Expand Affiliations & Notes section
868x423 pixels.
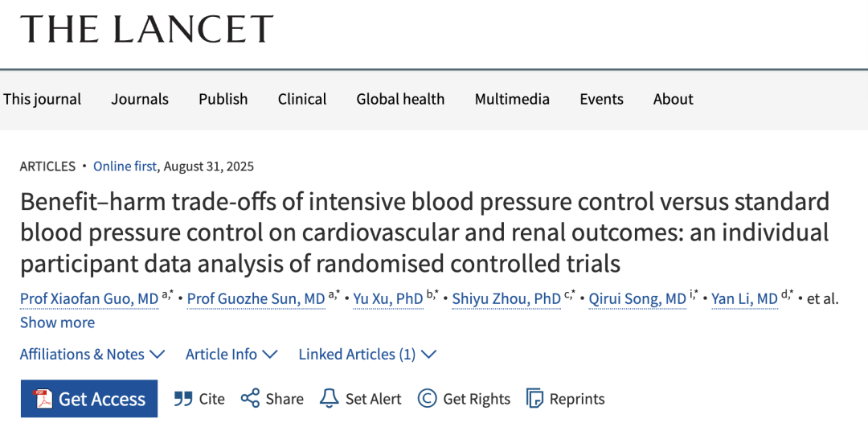92,355
